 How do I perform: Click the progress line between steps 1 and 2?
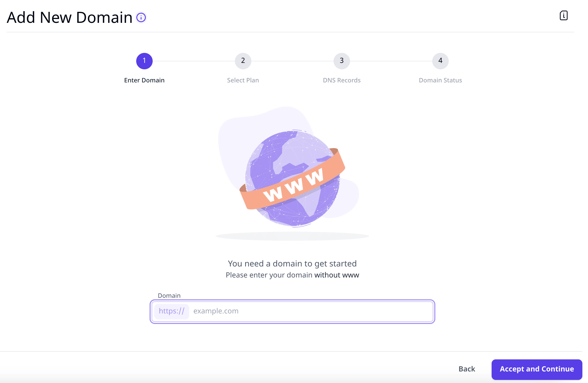(194, 61)
